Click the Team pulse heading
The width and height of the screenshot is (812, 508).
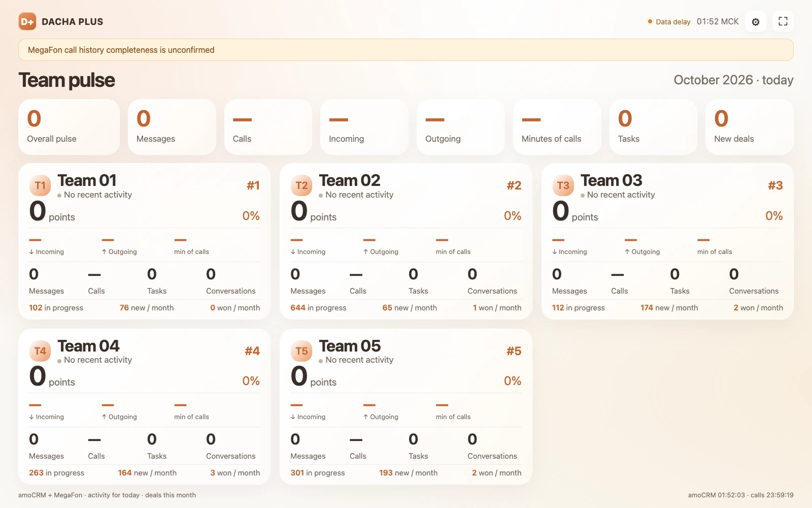coord(67,80)
